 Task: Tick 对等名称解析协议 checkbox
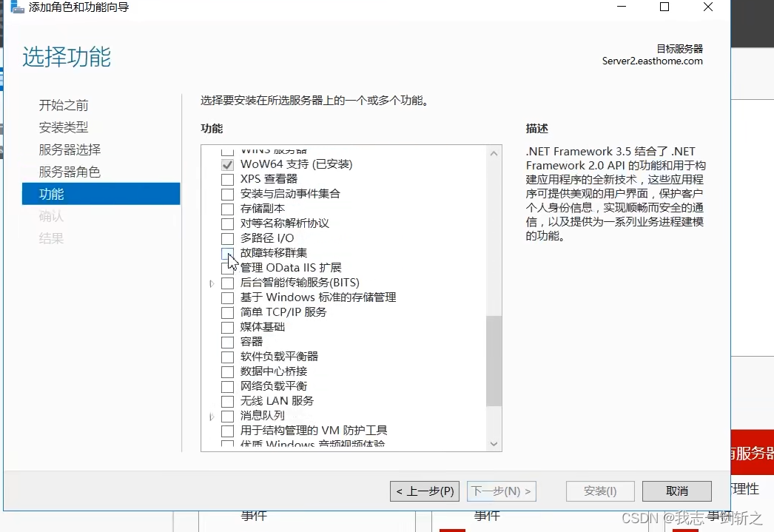click(228, 223)
